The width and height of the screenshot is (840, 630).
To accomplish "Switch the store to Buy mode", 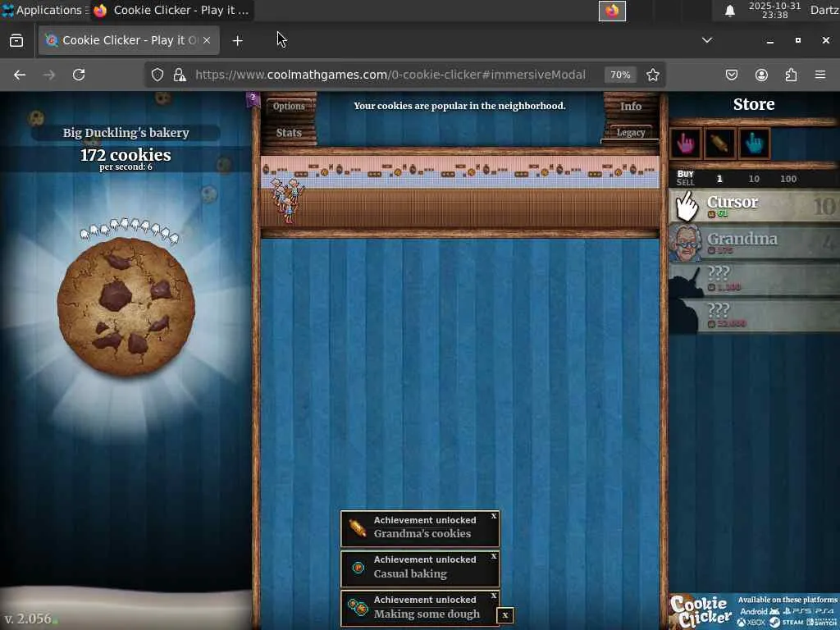I will tap(685, 174).
